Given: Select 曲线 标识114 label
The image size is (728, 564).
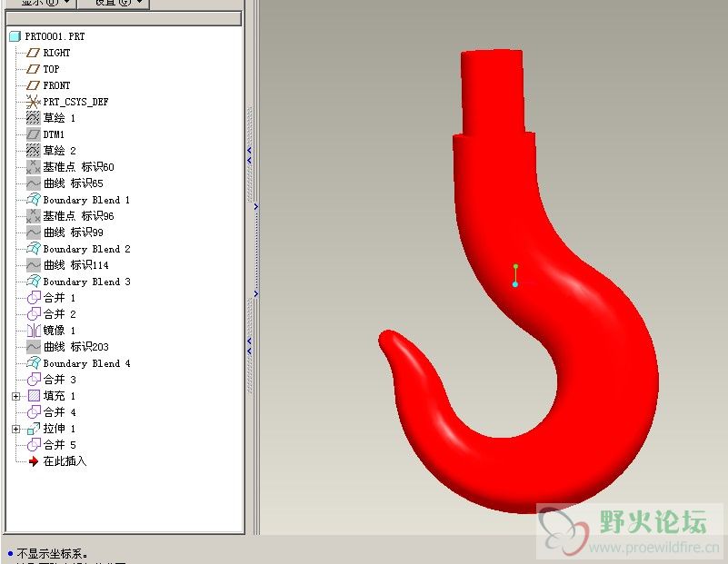Looking at the screenshot, I should coord(76,265).
